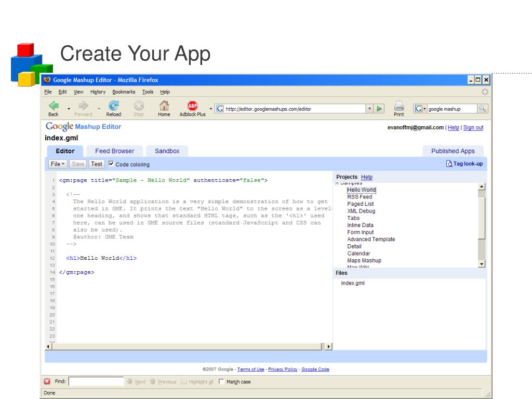This screenshot has width=532, height=399.
Task: Open the Forward history dropdown arrow
Action: pyautogui.click(x=99, y=109)
